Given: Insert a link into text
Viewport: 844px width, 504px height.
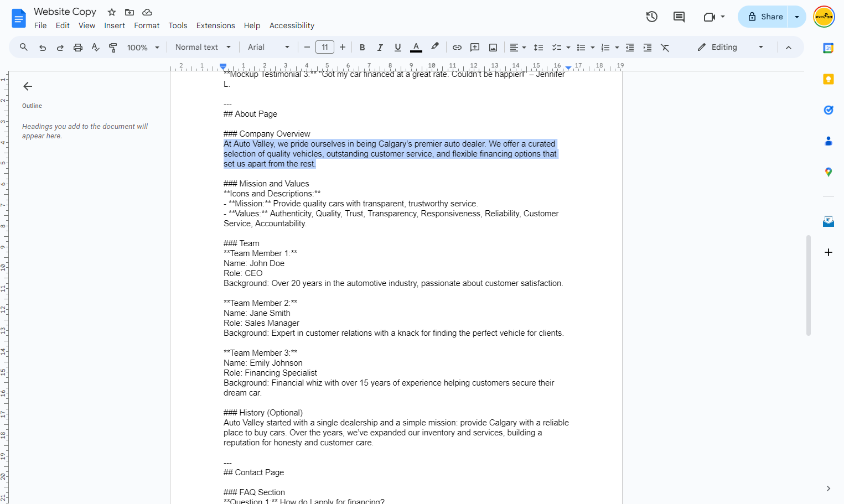Looking at the screenshot, I should pos(457,48).
